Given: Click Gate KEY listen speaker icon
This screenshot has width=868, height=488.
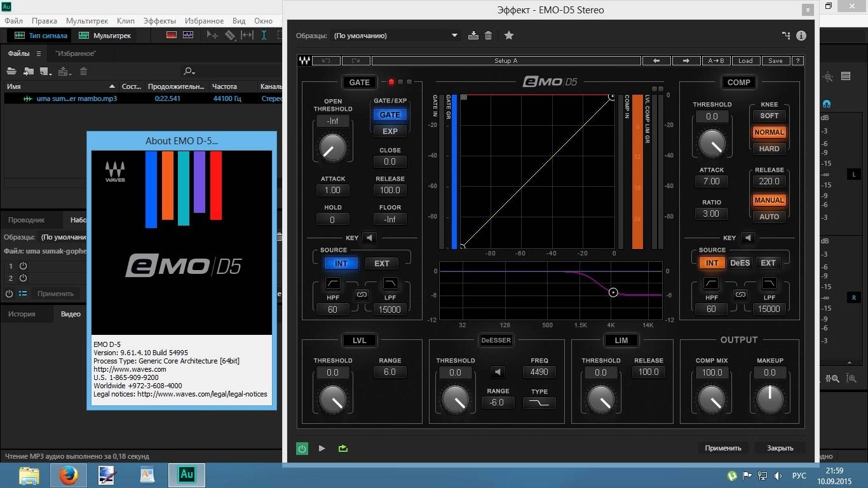Looking at the screenshot, I should point(370,238).
